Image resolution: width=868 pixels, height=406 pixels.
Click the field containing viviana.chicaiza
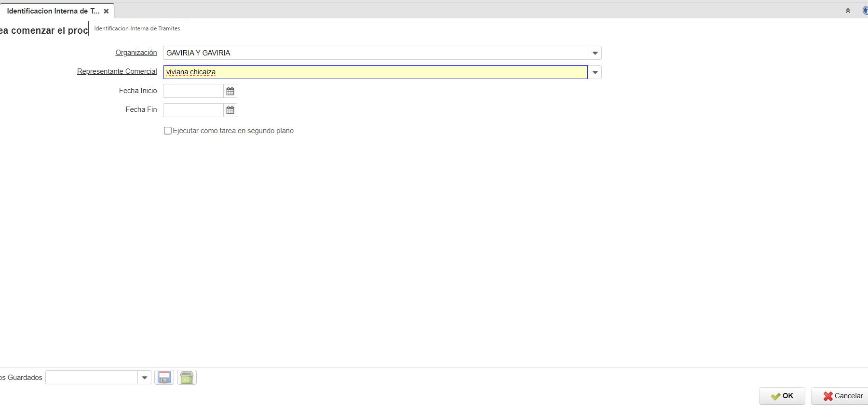click(x=375, y=72)
